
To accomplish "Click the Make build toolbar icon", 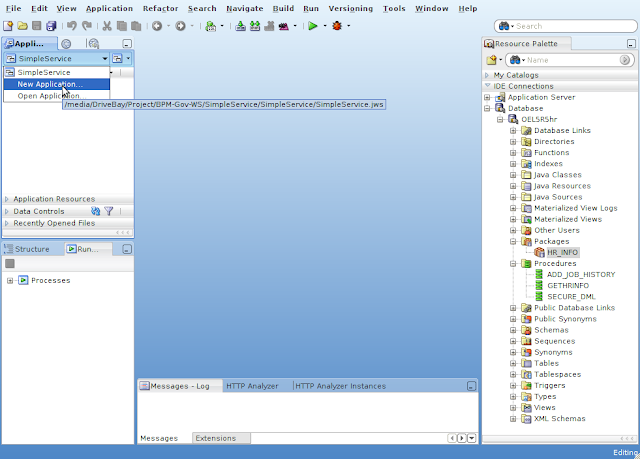I will pos(240,26).
